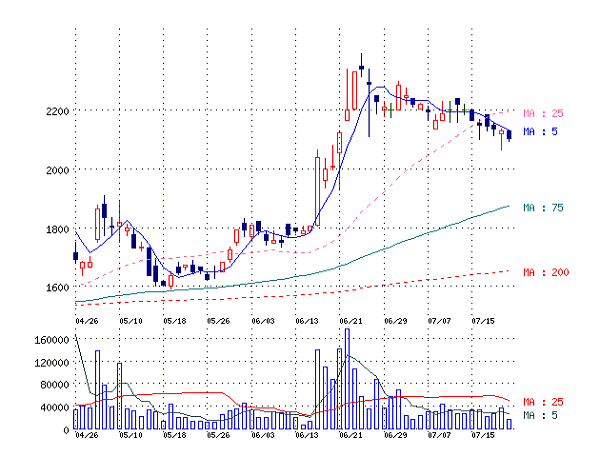Viewport: 600px width, 457px height.
Task: Select the 04/26 date under the volume chart
Action: 86,435
